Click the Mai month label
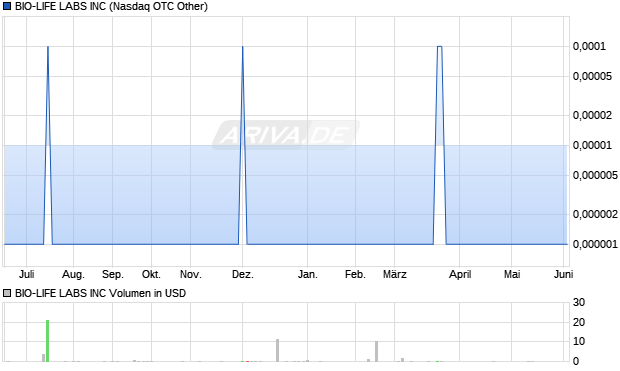 pyautogui.click(x=512, y=274)
